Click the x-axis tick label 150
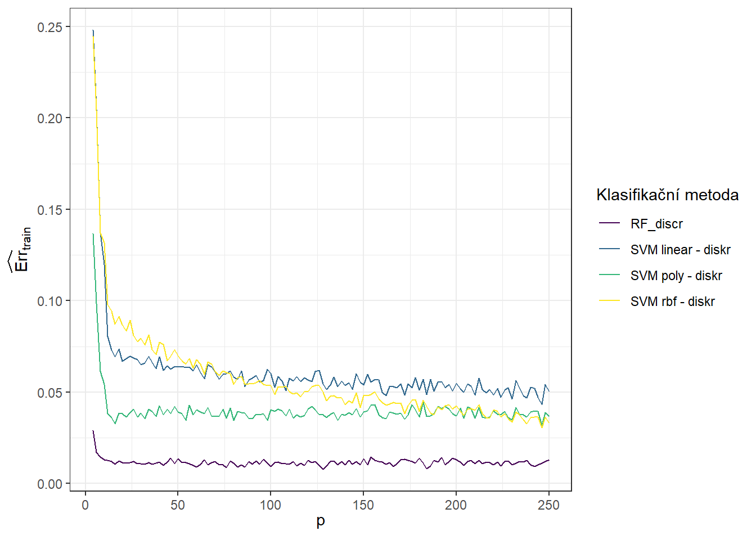The height and width of the screenshot is (540, 756). point(363,505)
